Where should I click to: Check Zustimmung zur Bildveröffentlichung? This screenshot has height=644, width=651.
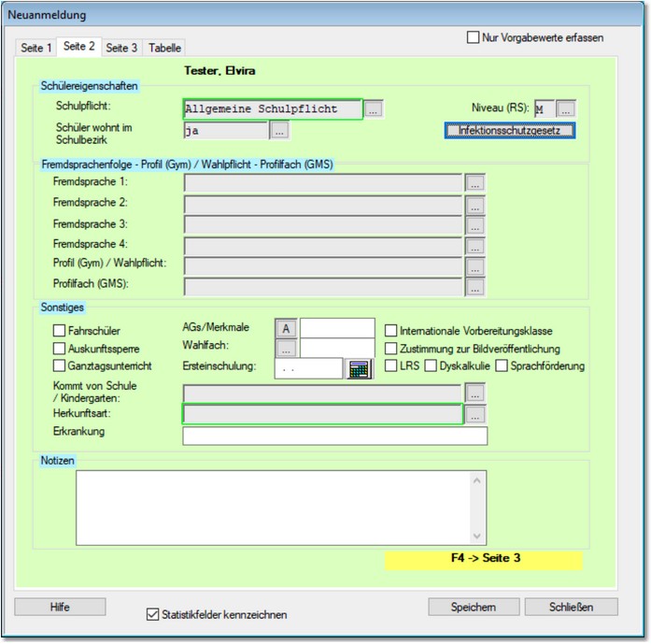[391, 348]
